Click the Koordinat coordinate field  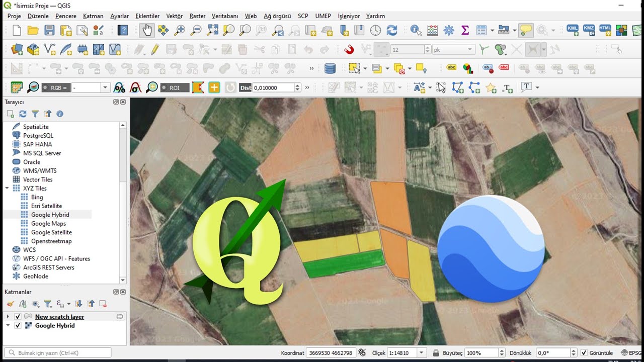click(x=331, y=353)
